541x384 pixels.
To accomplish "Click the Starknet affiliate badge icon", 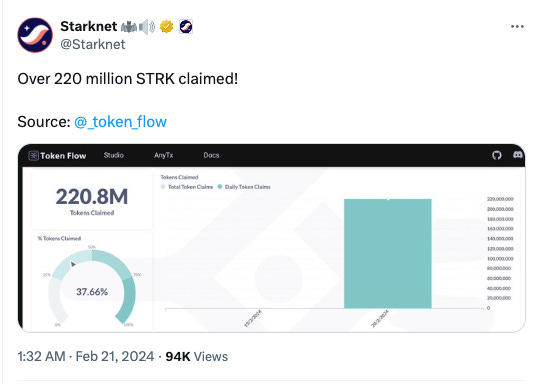I will 186,27.
